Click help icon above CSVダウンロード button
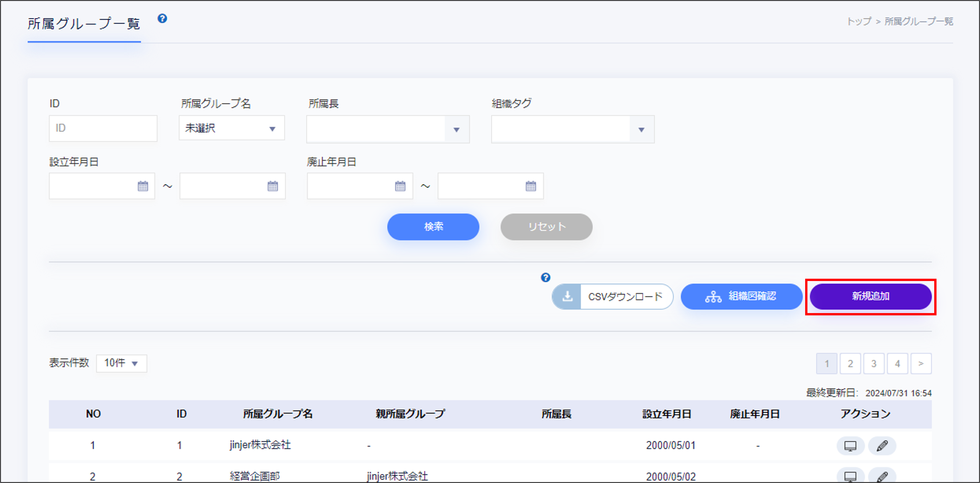The height and width of the screenshot is (483, 980). pos(545,278)
